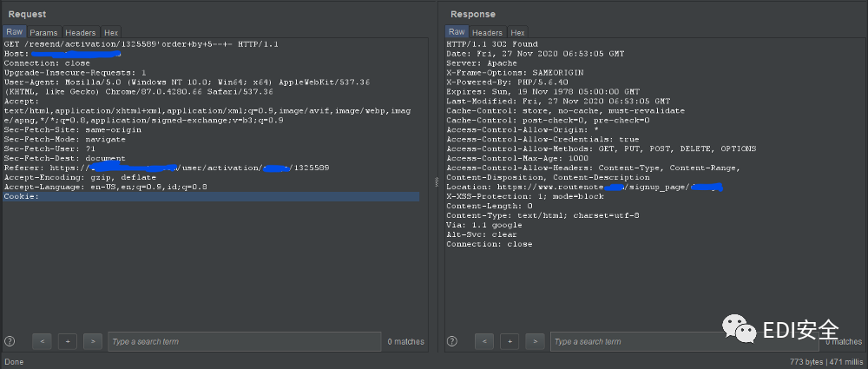Switch to the Response Hex tab
Screen dimensions: 868x369
point(517,33)
